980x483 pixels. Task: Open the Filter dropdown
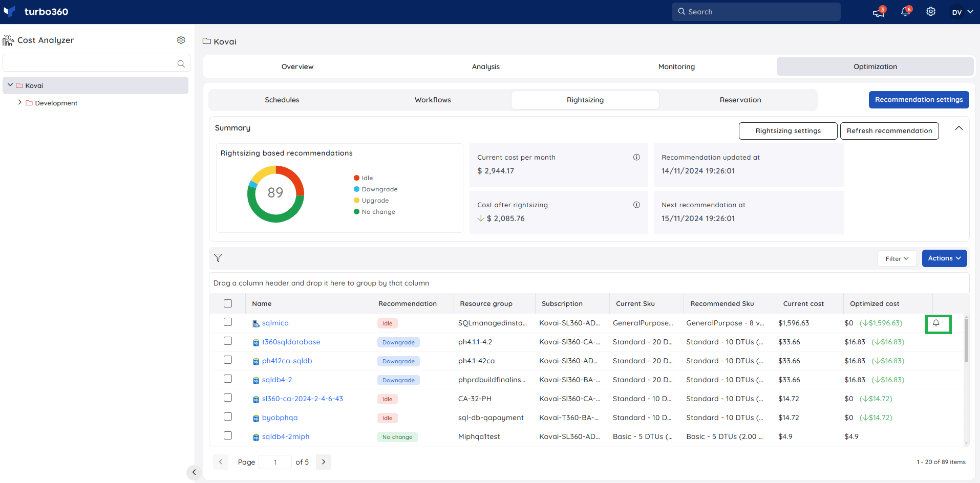[897, 259]
